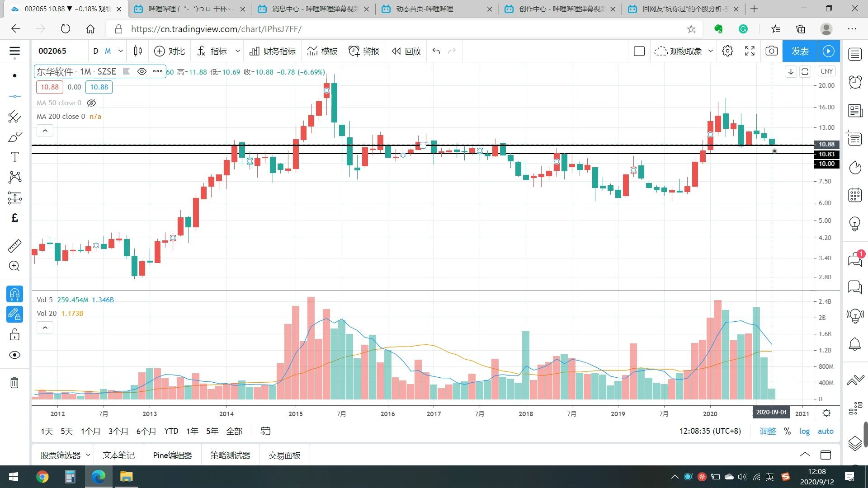This screenshot has width=868, height=488.
Task: Expand the indicators favorites dropdown arrow
Action: (x=237, y=51)
